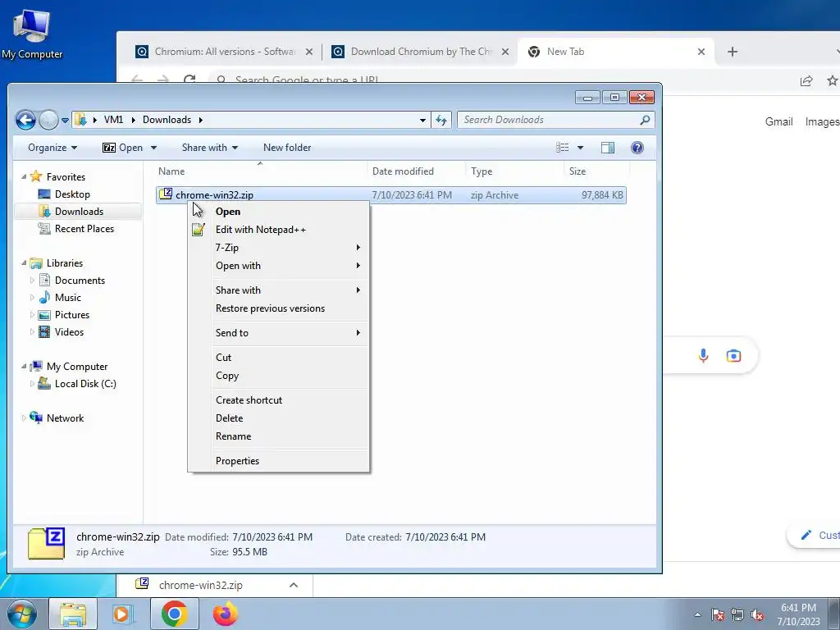Screen dimensions: 840x630
Task: Expand the Open button dropdown arrow
Action: [153, 148]
